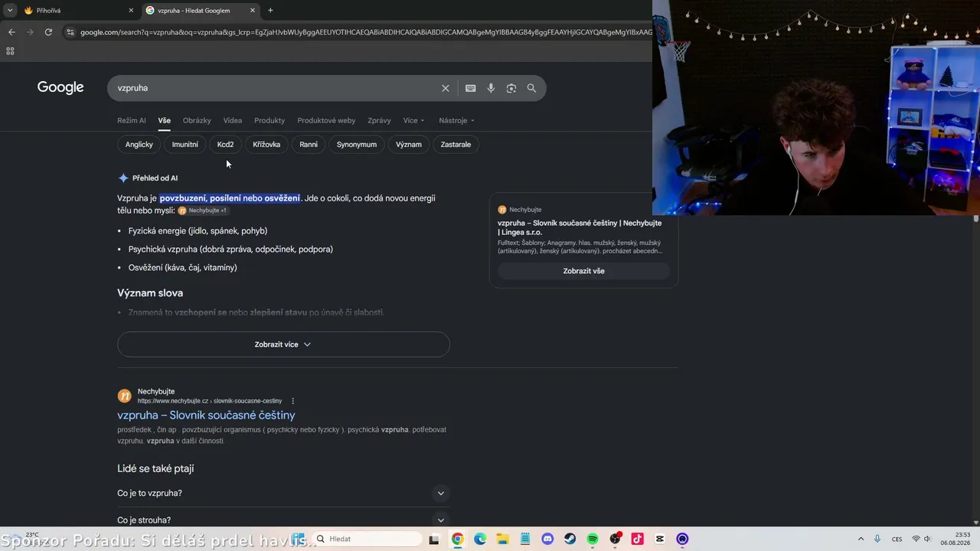The height and width of the screenshot is (551, 980).
Task: Open the clock and date in system tray
Action: pos(955,539)
